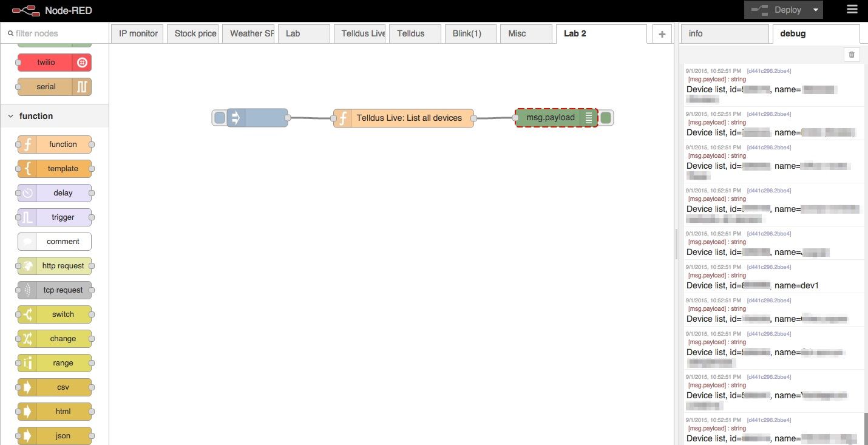Image resolution: width=868 pixels, height=445 pixels.
Task: Pick the tcp request palette node
Action: point(55,290)
